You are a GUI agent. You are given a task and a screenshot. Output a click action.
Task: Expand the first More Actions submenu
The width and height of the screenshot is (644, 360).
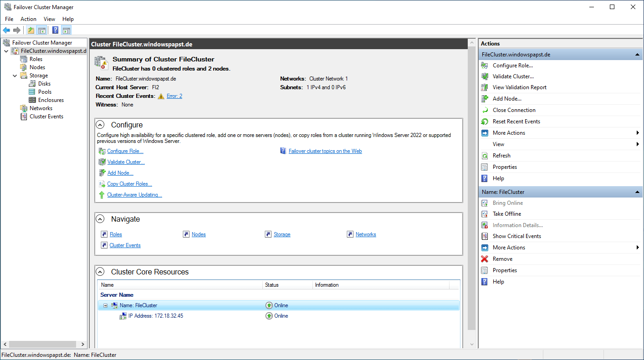click(x=509, y=133)
